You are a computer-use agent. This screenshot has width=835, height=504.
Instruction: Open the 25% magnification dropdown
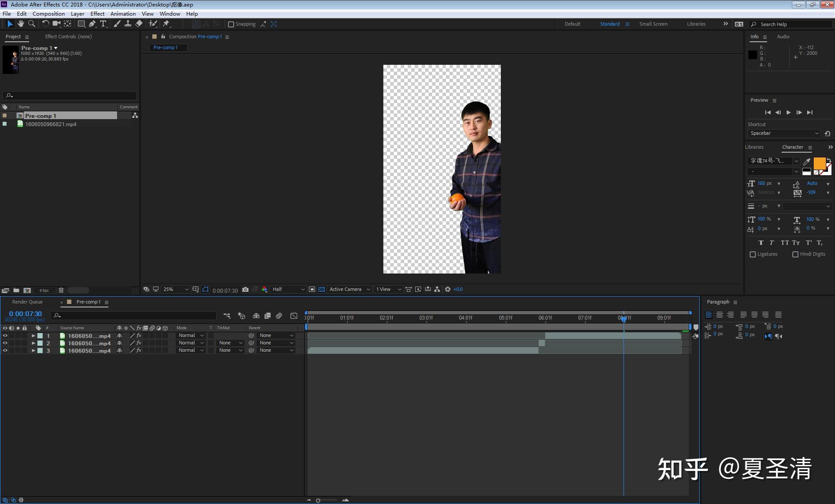(x=176, y=290)
